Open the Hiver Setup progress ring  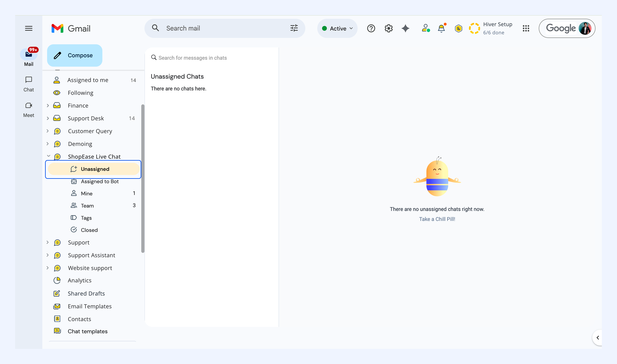(x=474, y=29)
